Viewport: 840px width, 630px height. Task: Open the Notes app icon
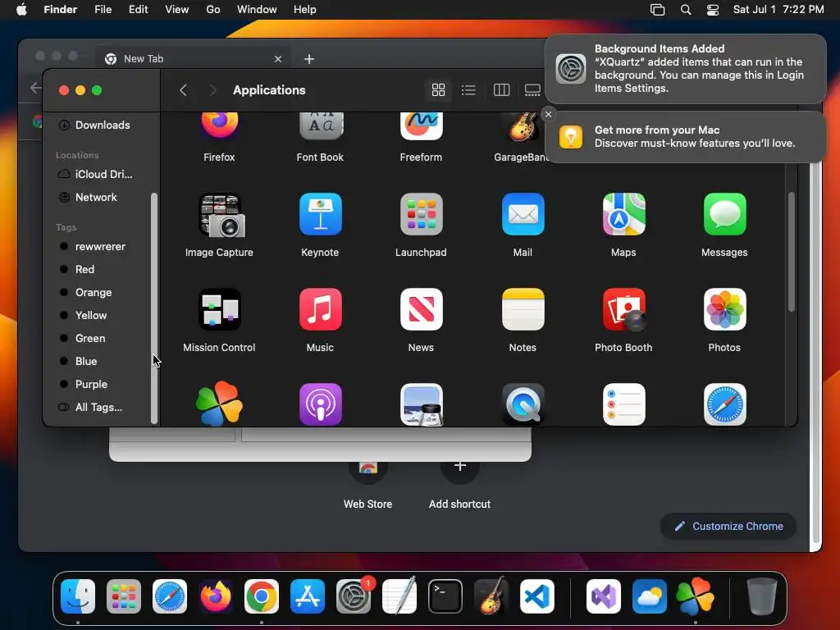523,309
